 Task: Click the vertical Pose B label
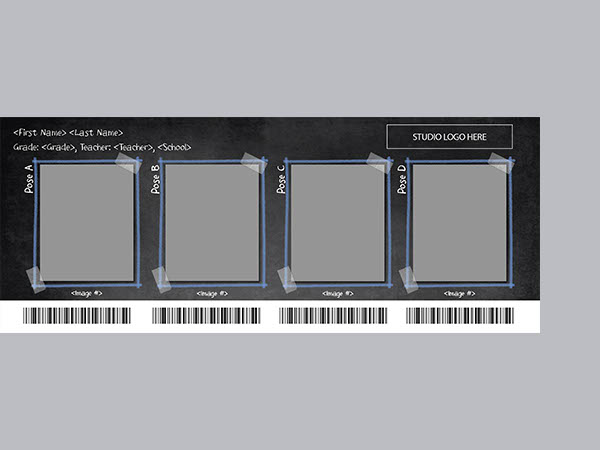click(155, 179)
